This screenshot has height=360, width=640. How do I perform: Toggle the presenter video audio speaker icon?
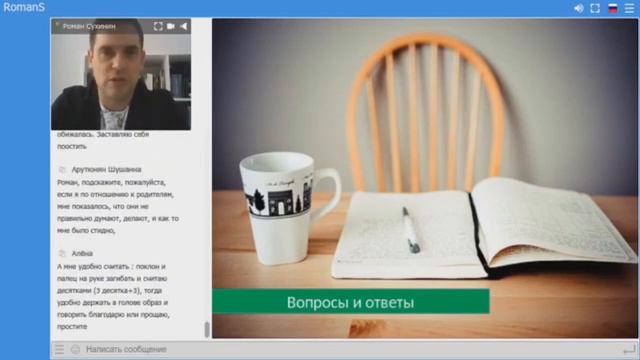pos(183,26)
